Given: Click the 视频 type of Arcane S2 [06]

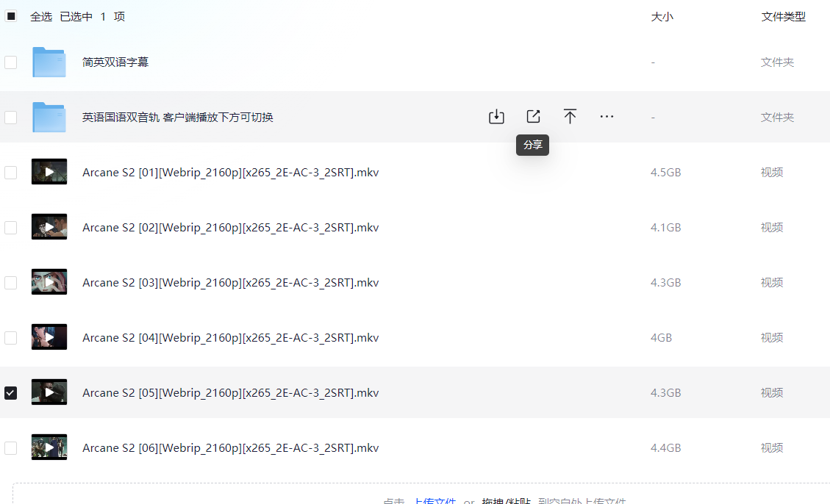Looking at the screenshot, I should click(x=772, y=448).
